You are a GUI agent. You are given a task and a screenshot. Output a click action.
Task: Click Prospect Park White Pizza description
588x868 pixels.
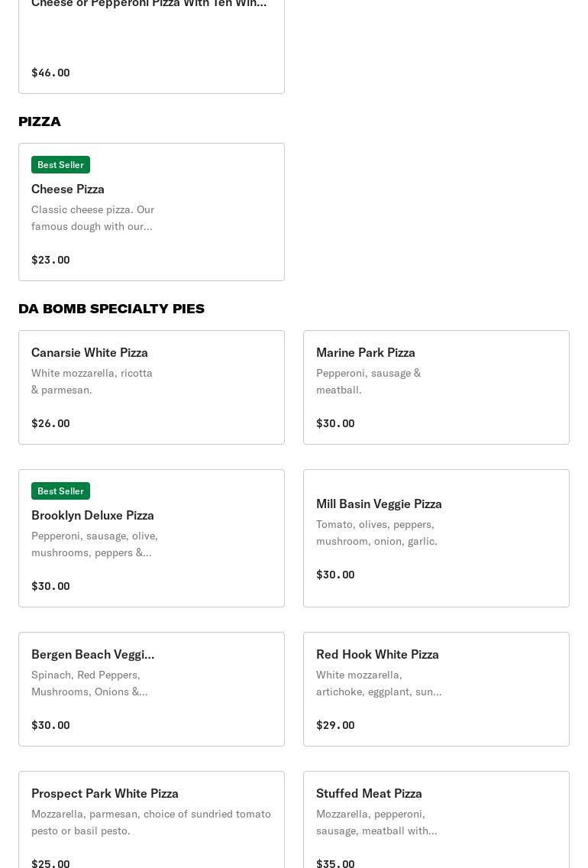coord(151,822)
